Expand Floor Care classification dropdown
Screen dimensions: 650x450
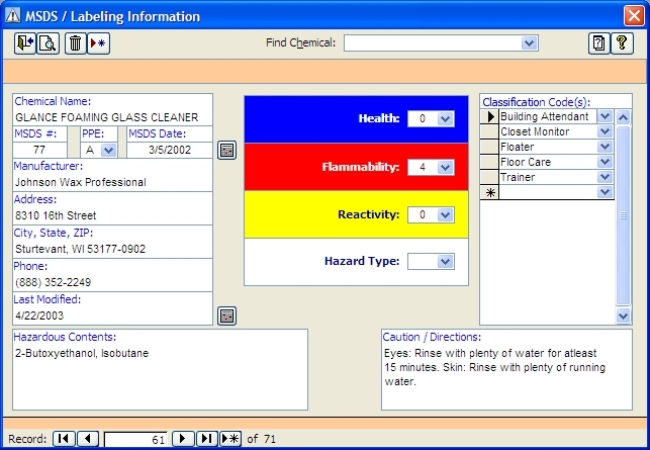click(x=605, y=162)
